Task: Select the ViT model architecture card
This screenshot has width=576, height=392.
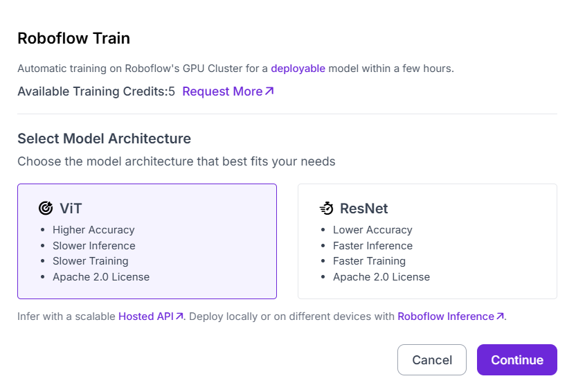Action: 147,242
